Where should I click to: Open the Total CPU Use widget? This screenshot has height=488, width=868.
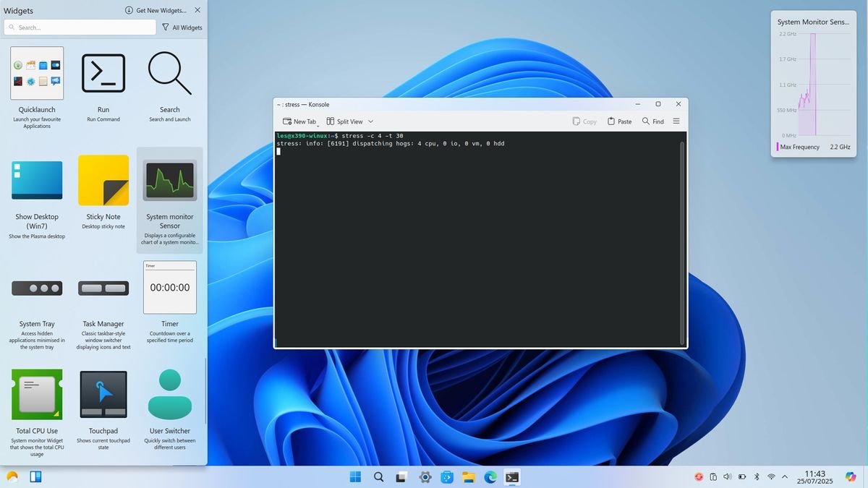[37, 393]
